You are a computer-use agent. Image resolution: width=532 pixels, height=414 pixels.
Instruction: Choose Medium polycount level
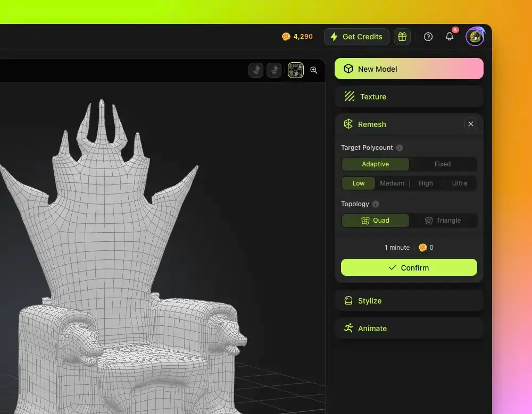392,183
